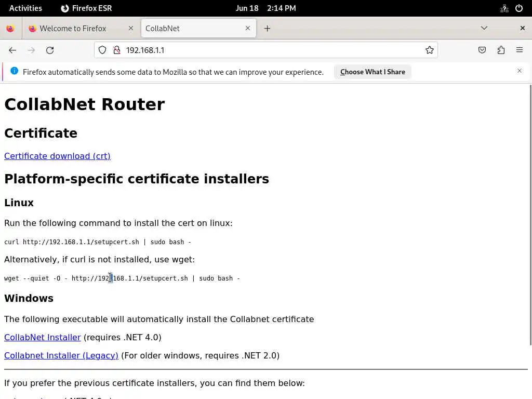Open the system power menu icon

[519, 8]
